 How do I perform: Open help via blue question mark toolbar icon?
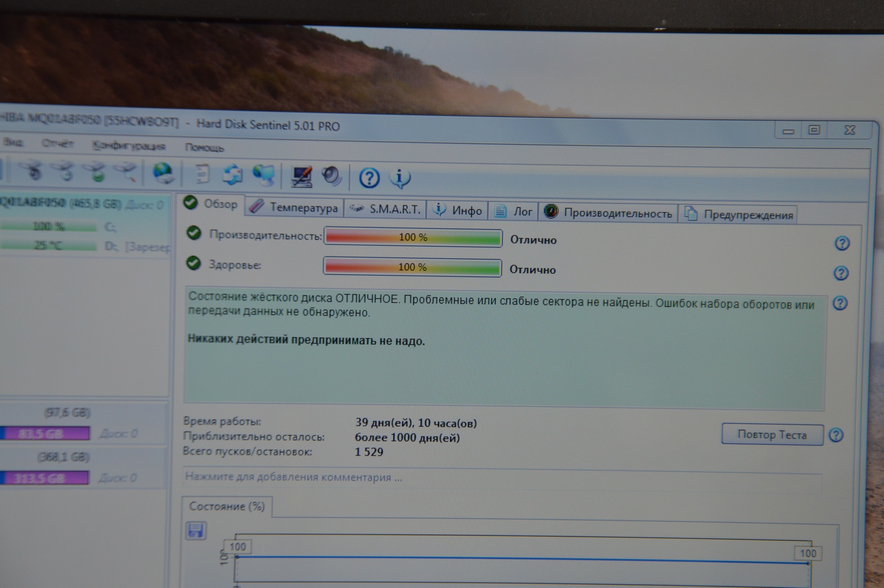pyautogui.click(x=369, y=178)
